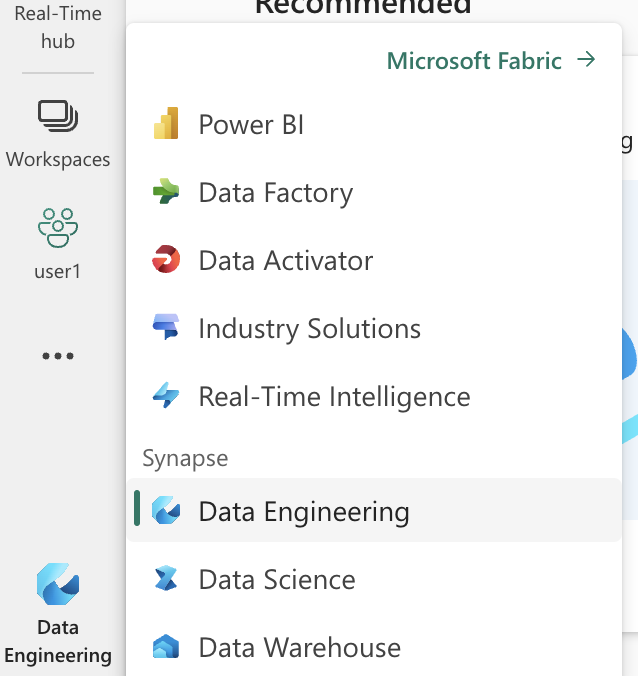
Task: Click the Data Warehouse logo icon
Action: point(166,646)
